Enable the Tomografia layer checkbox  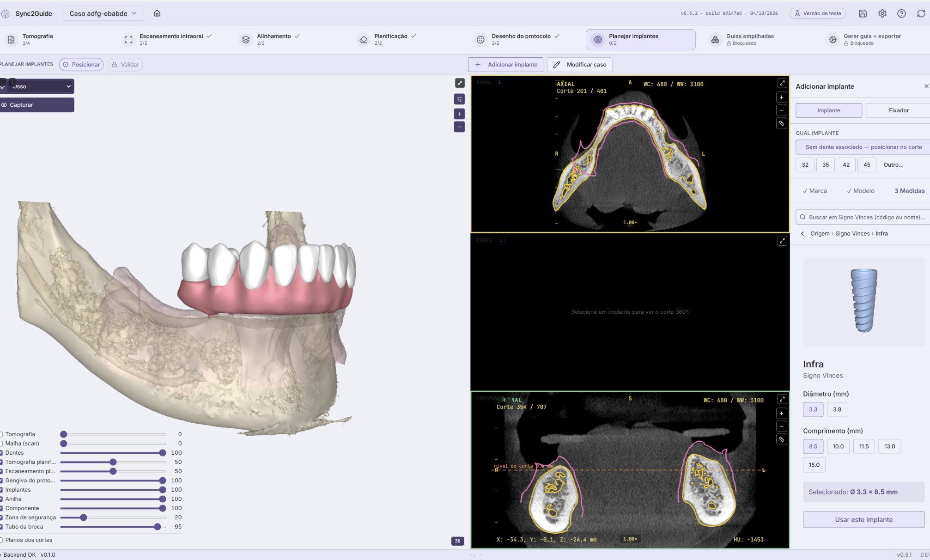point(1,434)
